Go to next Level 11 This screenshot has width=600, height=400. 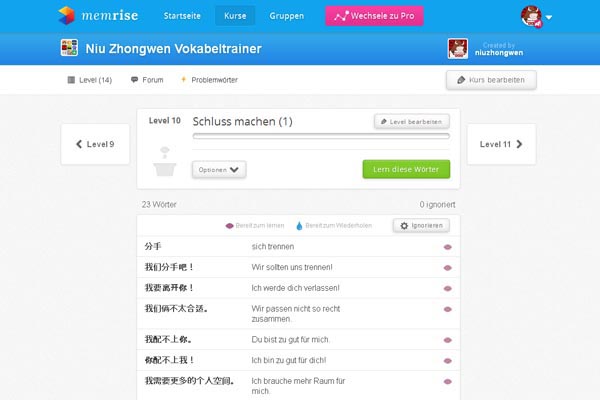tap(501, 144)
